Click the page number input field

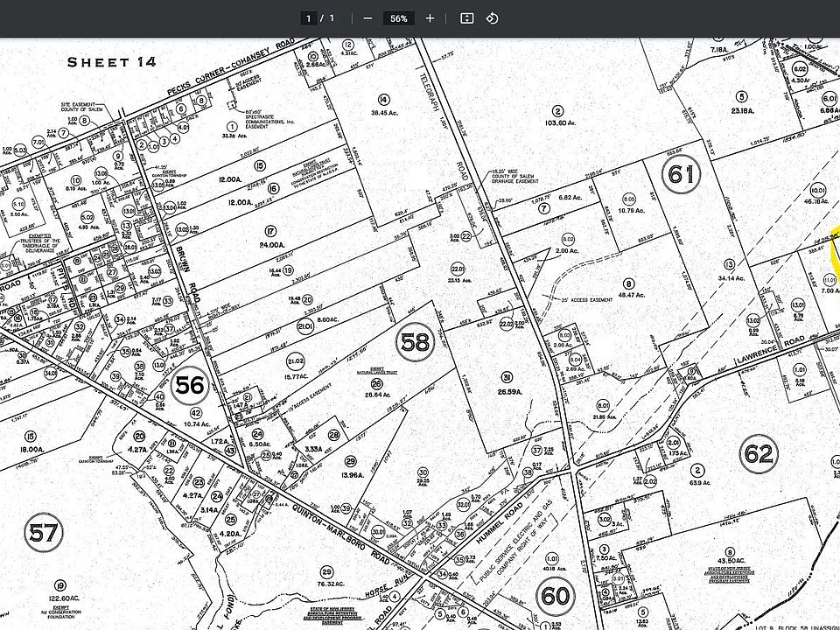309,18
